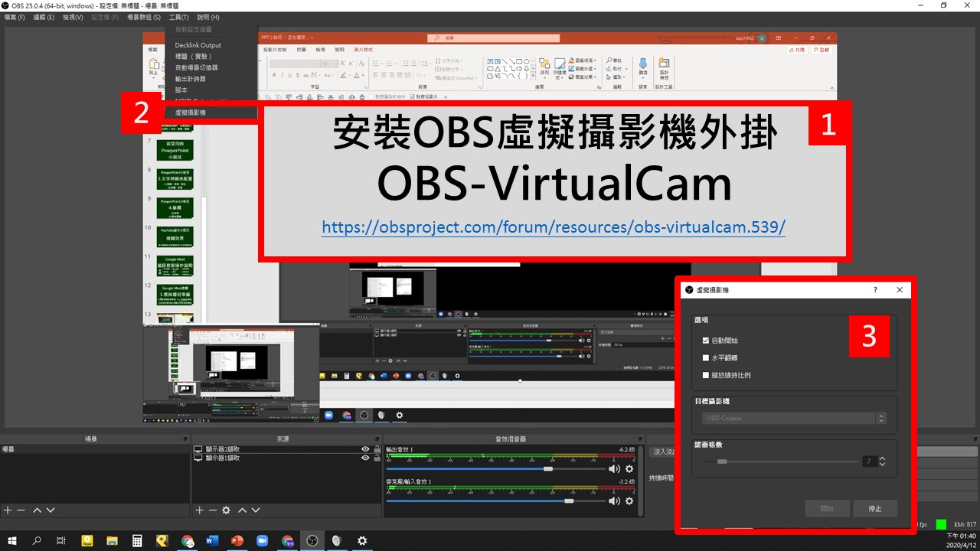This screenshot has height=551, width=980.
Task: Switch to Zoom on the taskbar
Action: pyautogui.click(x=262, y=540)
